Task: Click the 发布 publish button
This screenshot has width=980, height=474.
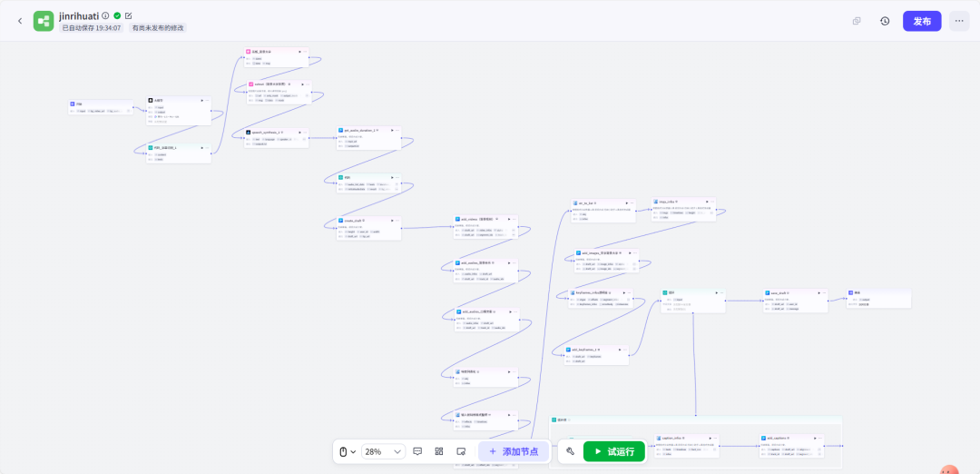Action: point(922,21)
